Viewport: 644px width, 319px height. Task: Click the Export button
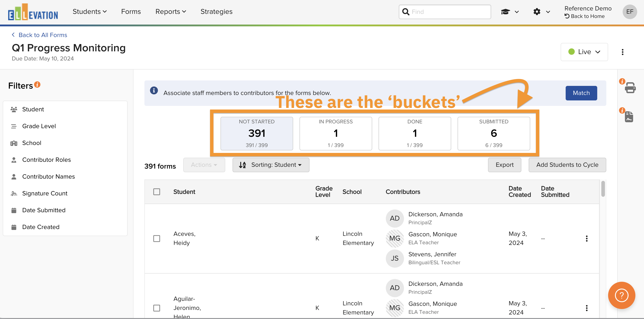(x=504, y=165)
